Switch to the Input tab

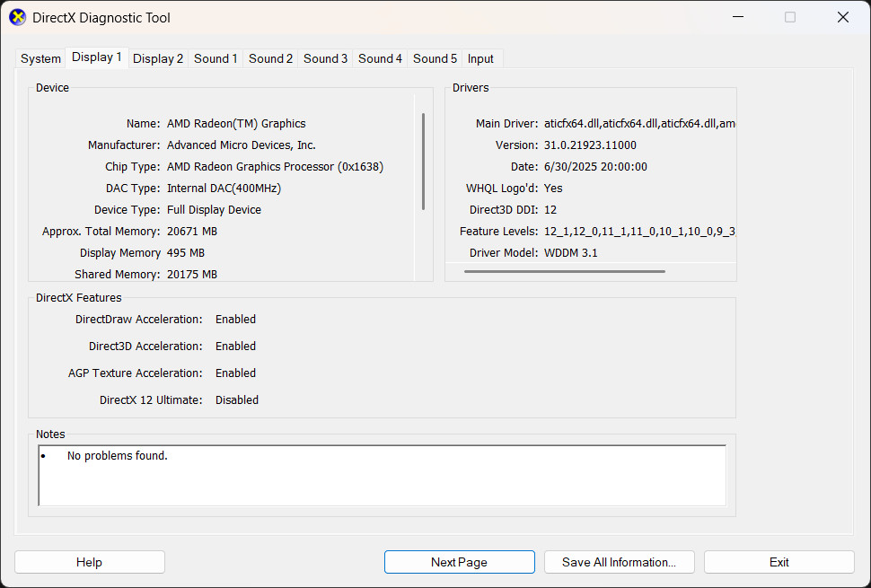point(480,59)
